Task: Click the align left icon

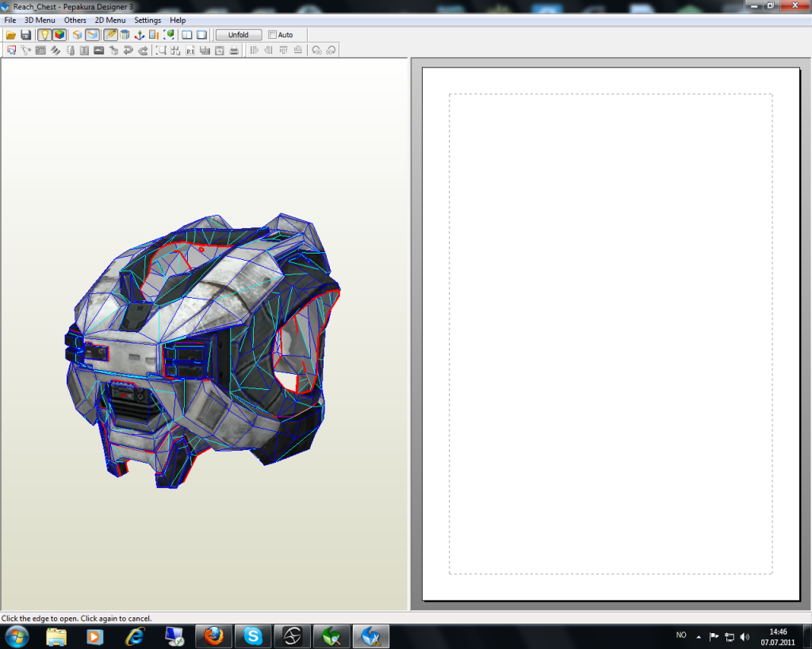Action: (x=254, y=50)
